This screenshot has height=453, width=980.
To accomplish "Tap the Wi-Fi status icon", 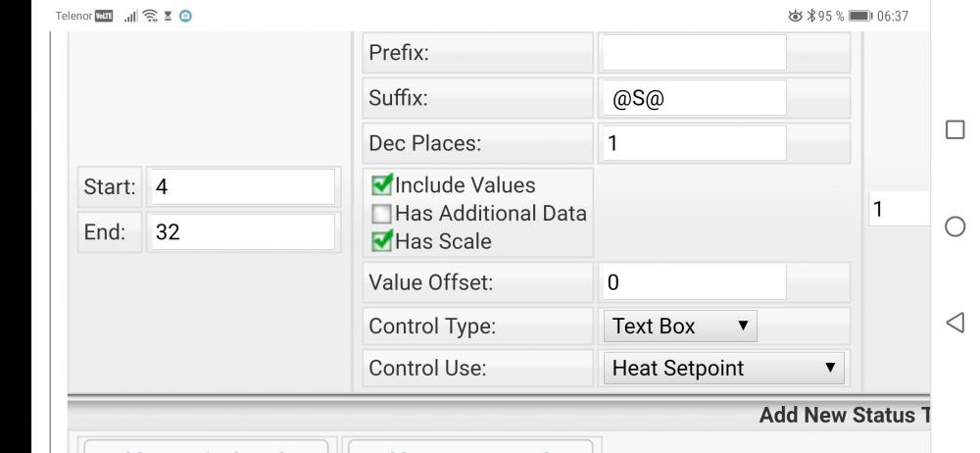I will 151,16.
